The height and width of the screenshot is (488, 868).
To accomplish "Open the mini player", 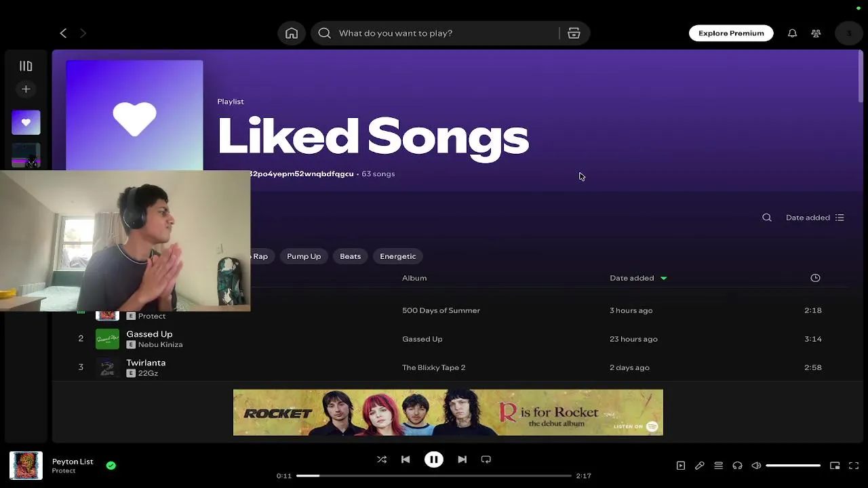I will [x=835, y=466].
